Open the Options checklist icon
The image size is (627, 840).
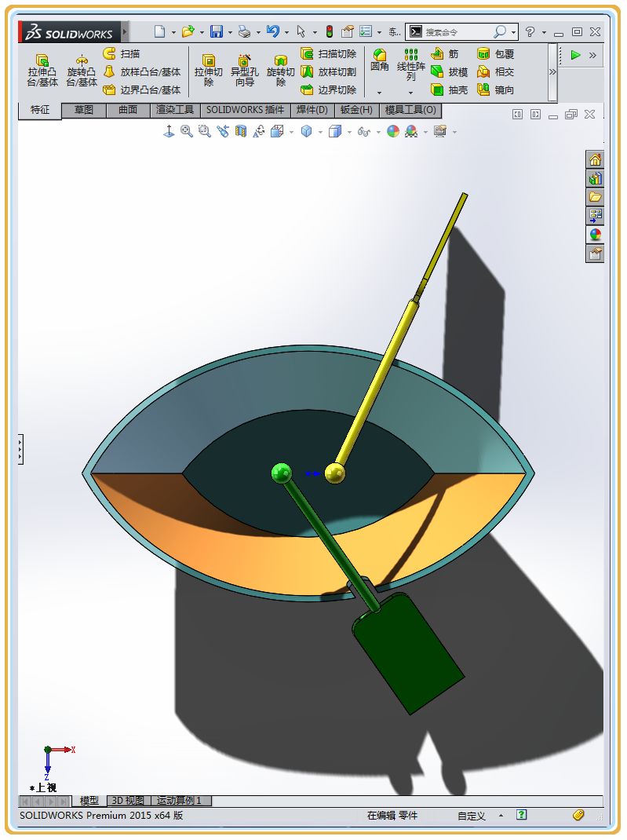tap(366, 31)
